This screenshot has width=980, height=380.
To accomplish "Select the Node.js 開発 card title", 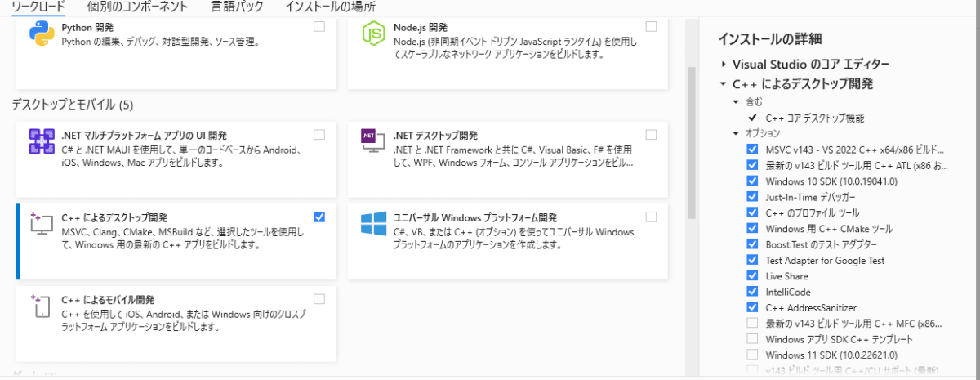I will 420,27.
